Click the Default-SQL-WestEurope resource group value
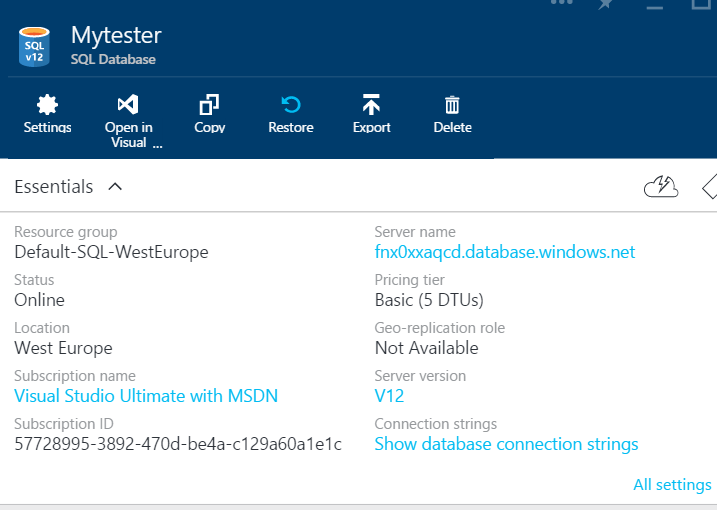The width and height of the screenshot is (717, 510). tap(111, 252)
